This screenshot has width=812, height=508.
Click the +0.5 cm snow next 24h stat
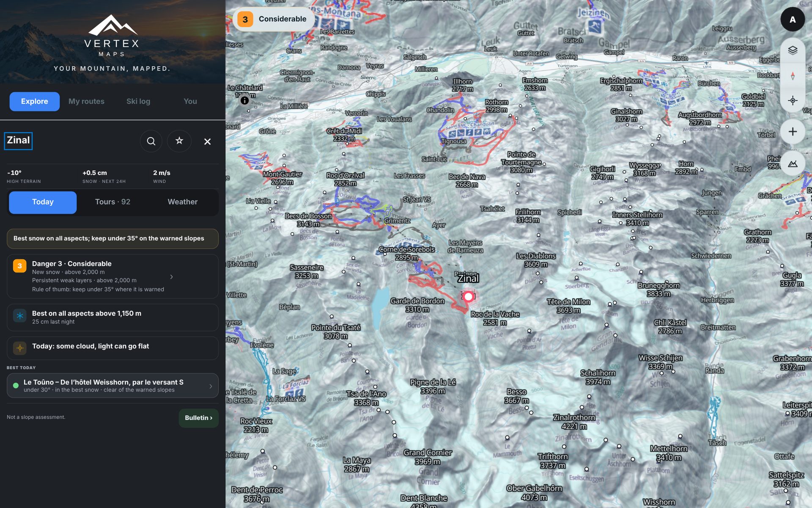[104, 177]
